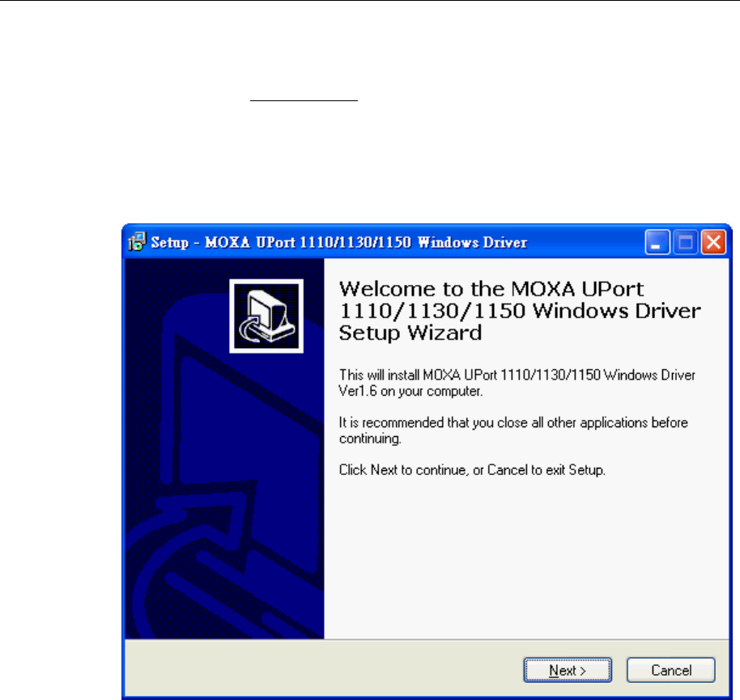Click the white-framed computer installer icon
This screenshot has height=700, width=740.
tap(266, 316)
